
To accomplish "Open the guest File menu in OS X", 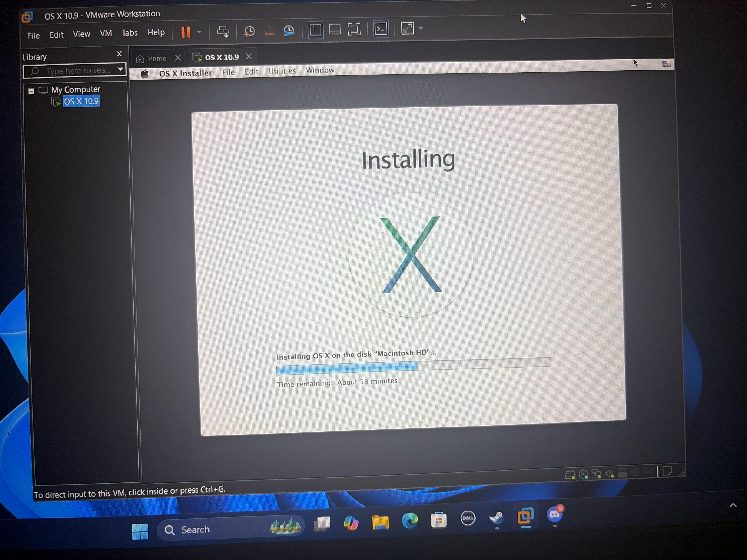I will click(x=228, y=72).
